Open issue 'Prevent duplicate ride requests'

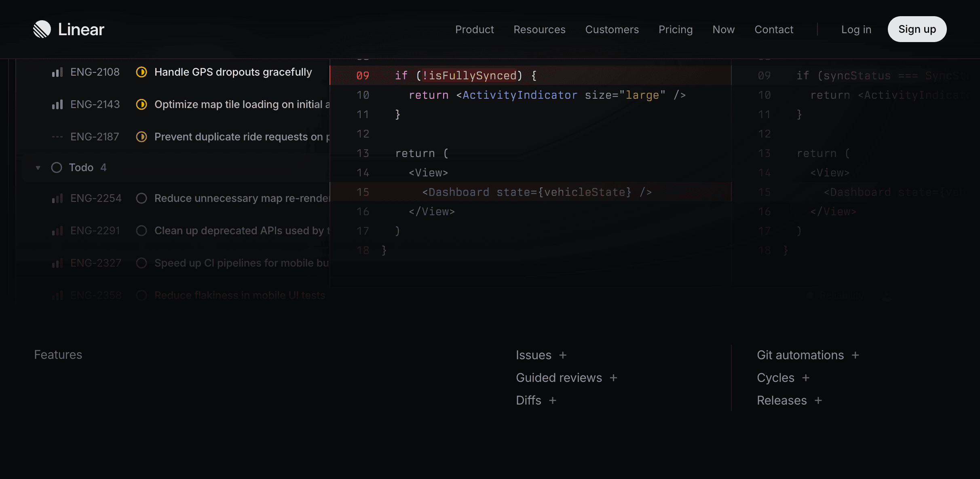(x=242, y=137)
